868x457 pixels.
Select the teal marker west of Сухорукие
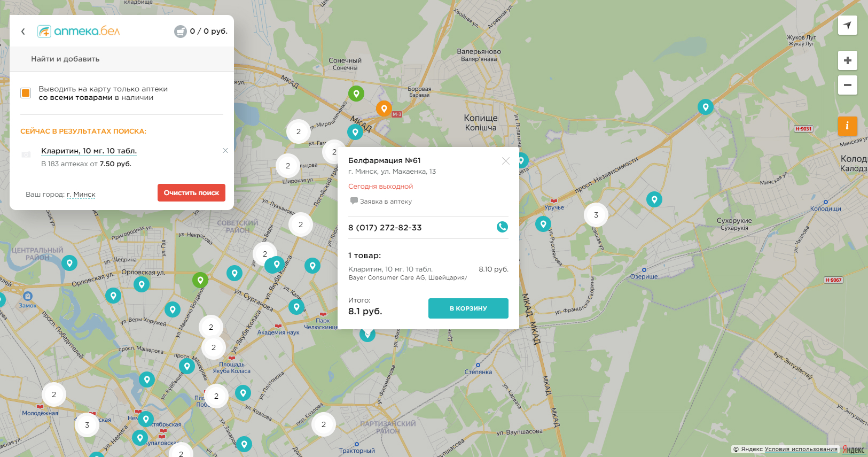654,200
